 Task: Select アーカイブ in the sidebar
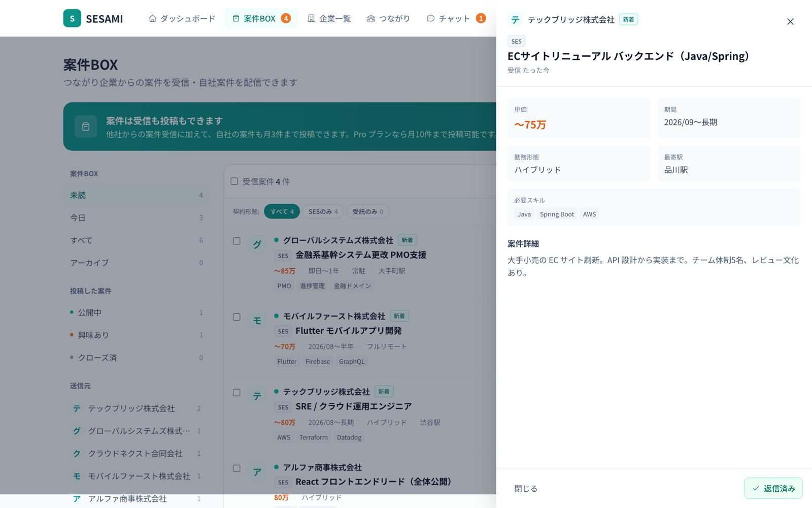[136, 263]
